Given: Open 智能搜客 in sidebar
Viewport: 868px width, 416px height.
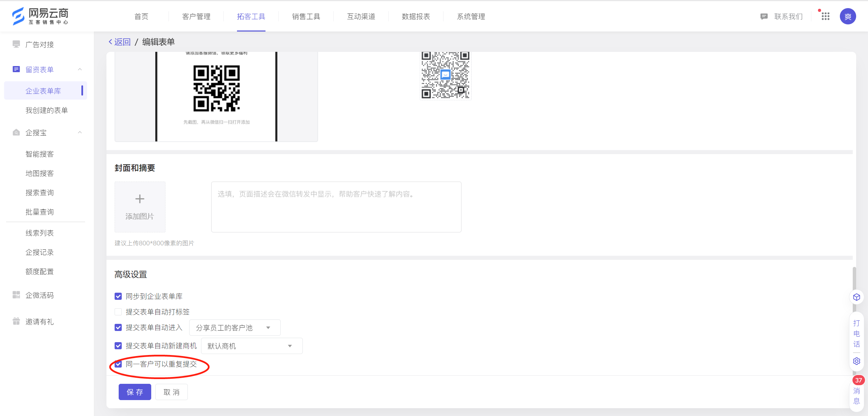Looking at the screenshot, I should (40, 154).
